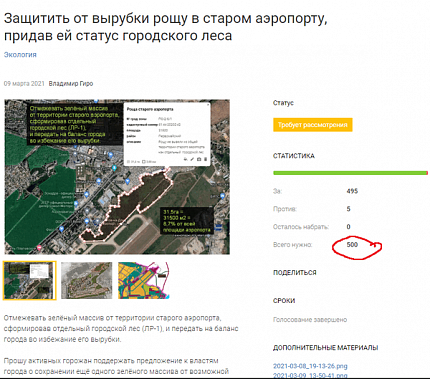Click the paragraph starting with Прошу активных горожан
This screenshot has width=430, height=379.
click(116, 366)
